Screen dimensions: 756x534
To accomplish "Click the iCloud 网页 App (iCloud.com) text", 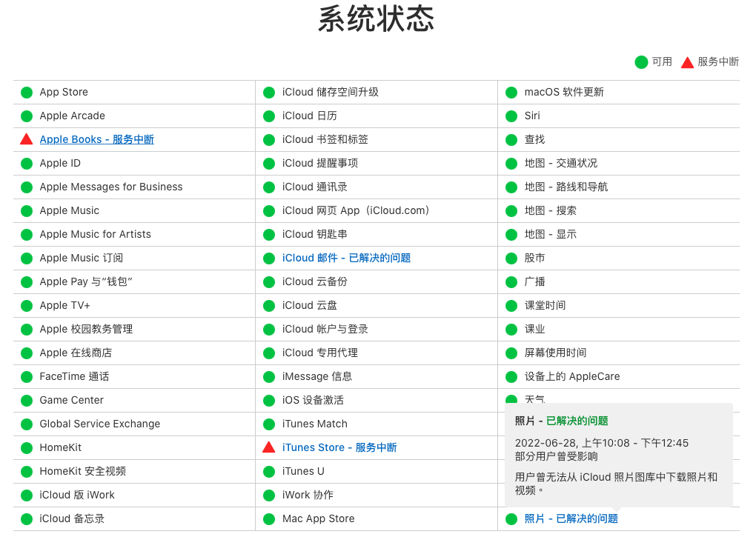I will pyautogui.click(x=356, y=210).
